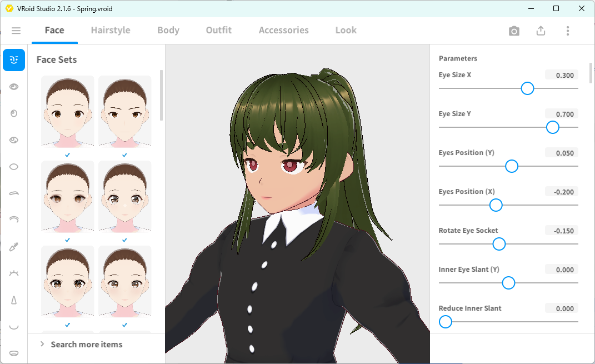Choose the first face set with round brown eyes
Viewport: 595px width, 364px height.
click(68, 111)
